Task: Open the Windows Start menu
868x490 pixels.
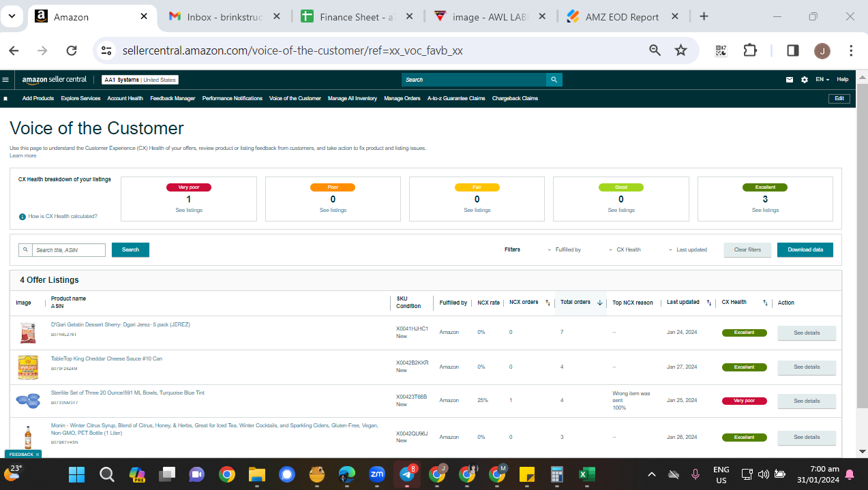Action: (76, 474)
